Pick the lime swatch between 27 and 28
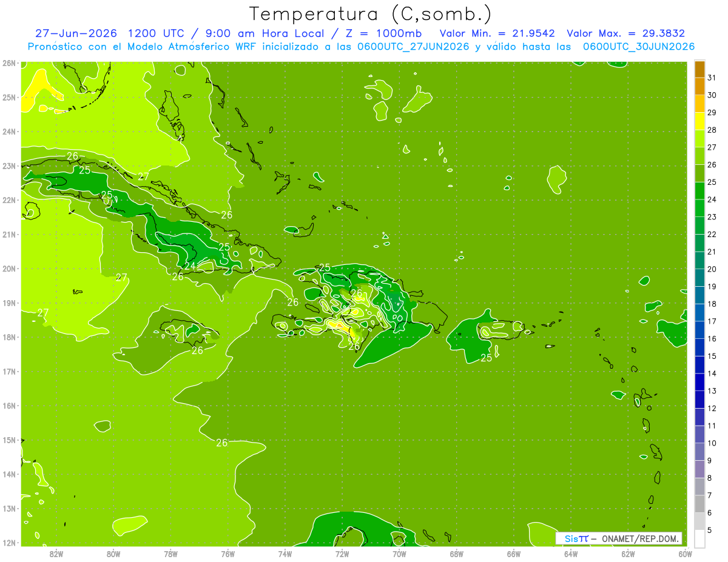The width and height of the screenshot is (728, 562). pyautogui.click(x=699, y=139)
